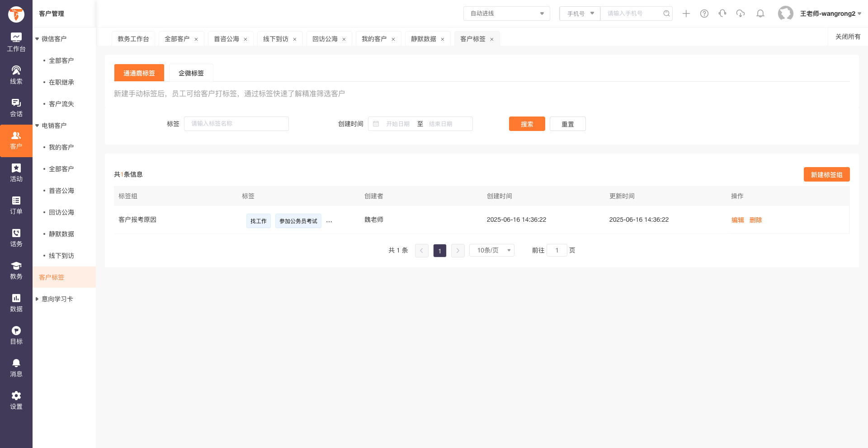The height and width of the screenshot is (448, 868).
Task: Open the 订单 orders sidebar icon
Action: [16, 205]
